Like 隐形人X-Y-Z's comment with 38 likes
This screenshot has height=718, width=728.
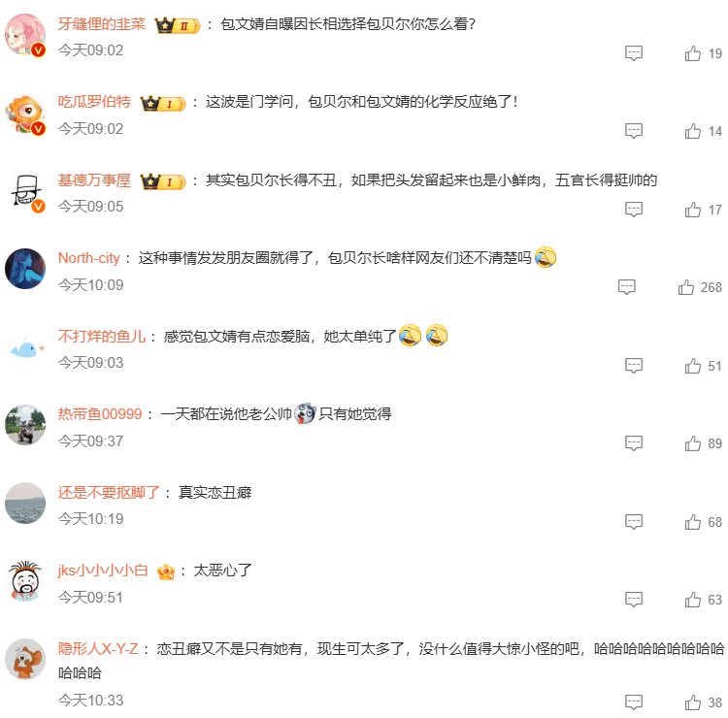point(692,702)
